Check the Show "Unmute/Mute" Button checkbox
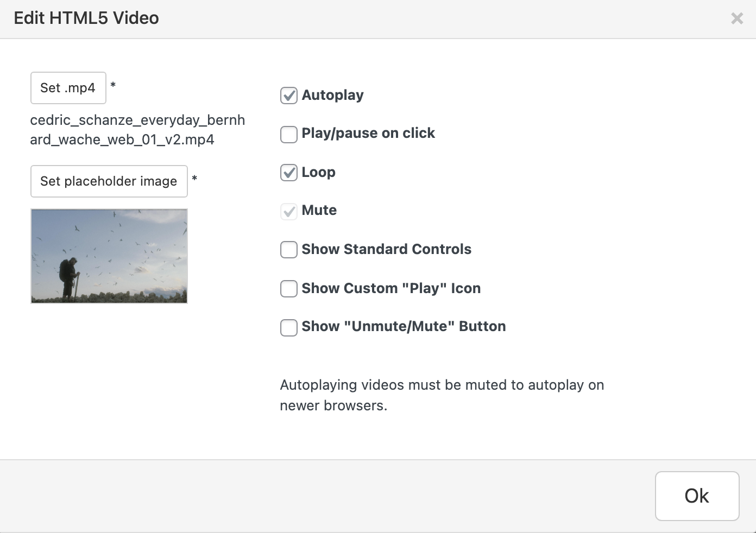The width and height of the screenshot is (756, 533). click(289, 327)
